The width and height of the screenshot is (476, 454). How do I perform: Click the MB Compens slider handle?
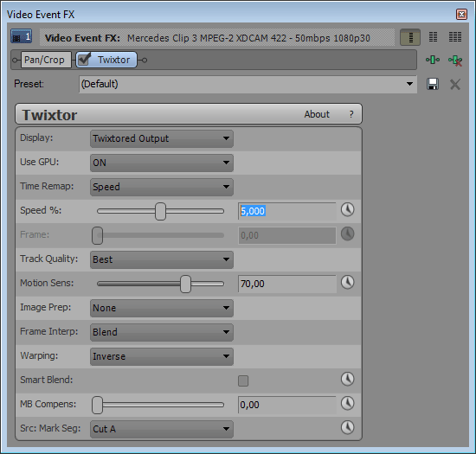pos(98,405)
